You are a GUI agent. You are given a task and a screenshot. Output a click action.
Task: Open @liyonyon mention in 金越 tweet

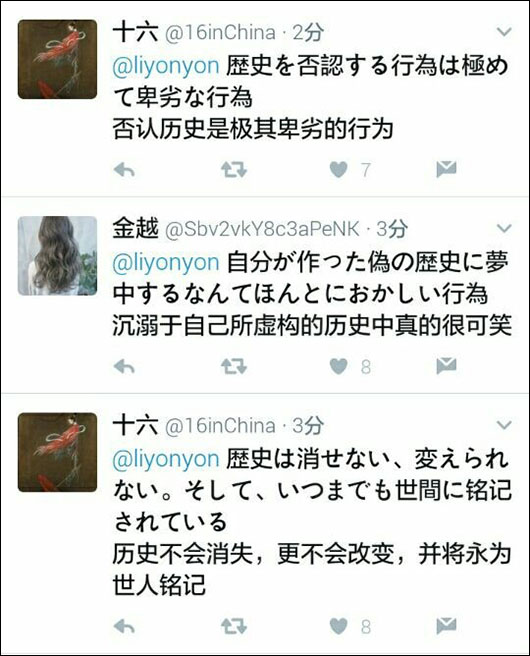click(166, 264)
